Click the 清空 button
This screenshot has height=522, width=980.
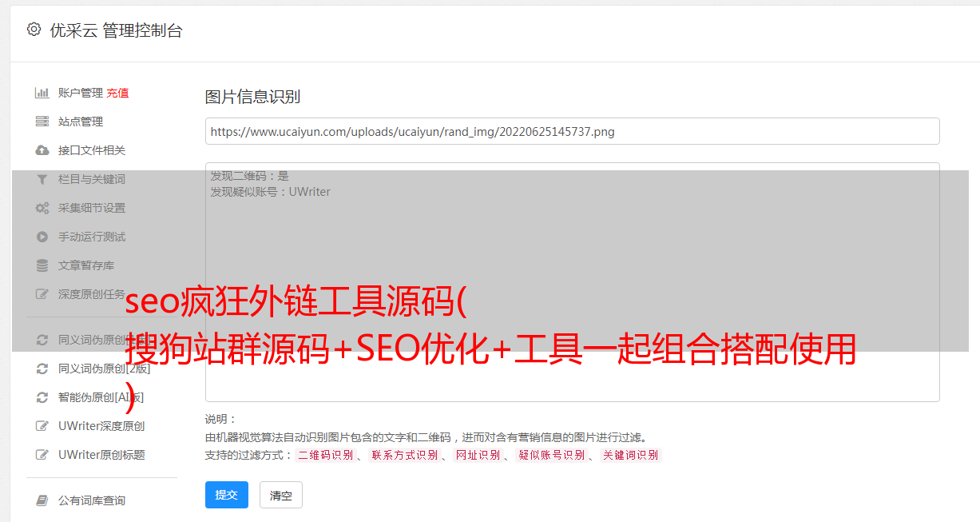(x=281, y=496)
